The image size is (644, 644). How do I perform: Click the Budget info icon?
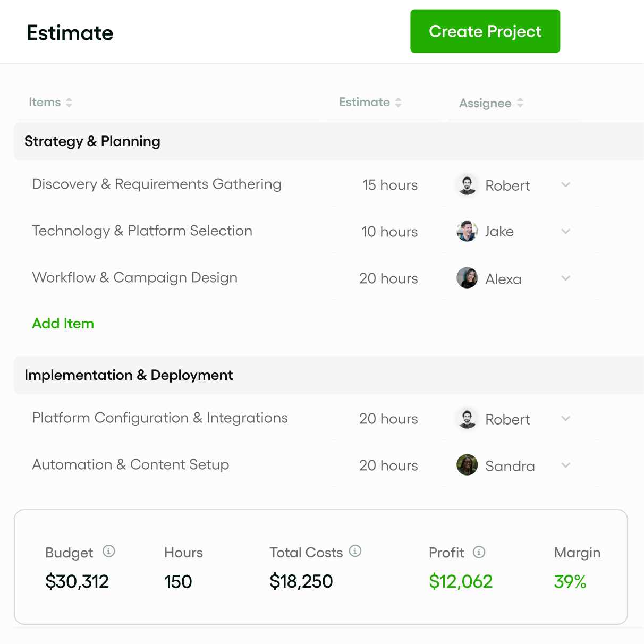(109, 551)
